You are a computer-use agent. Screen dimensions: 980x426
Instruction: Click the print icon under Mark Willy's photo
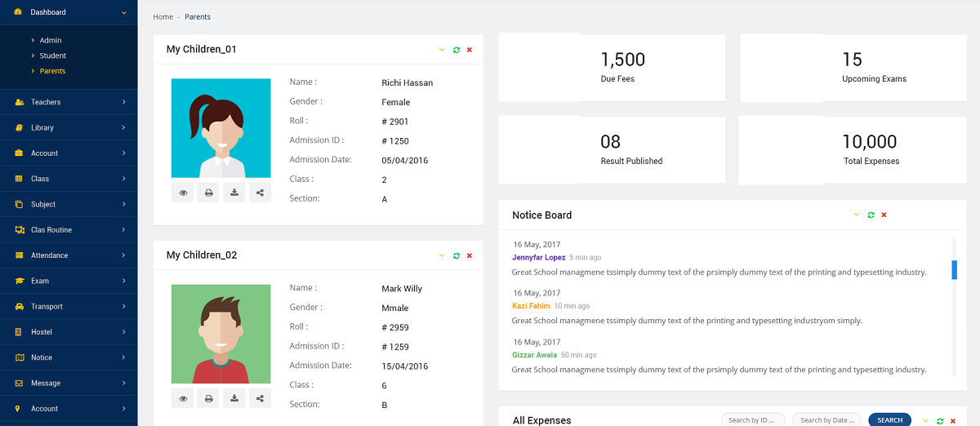coord(208,399)
